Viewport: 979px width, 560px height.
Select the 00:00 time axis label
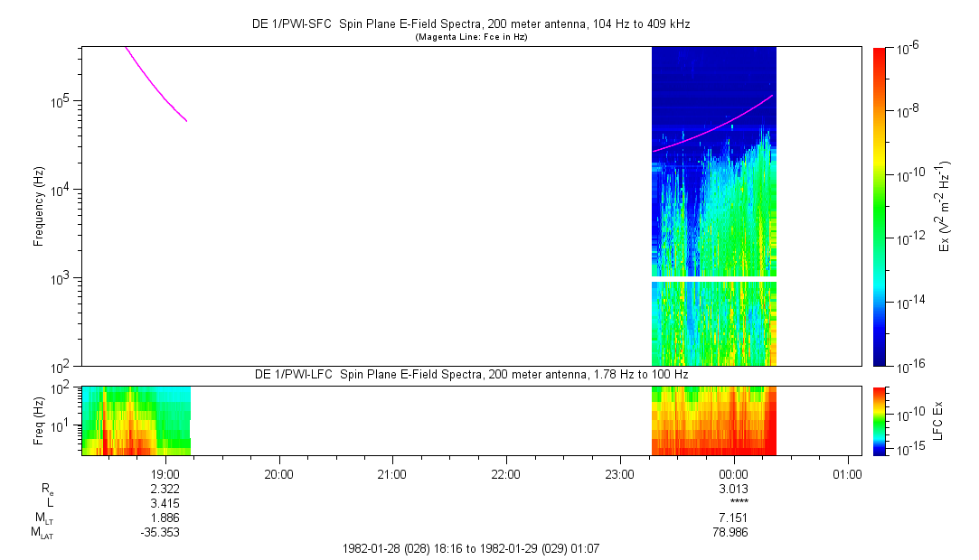click(733, 473)
